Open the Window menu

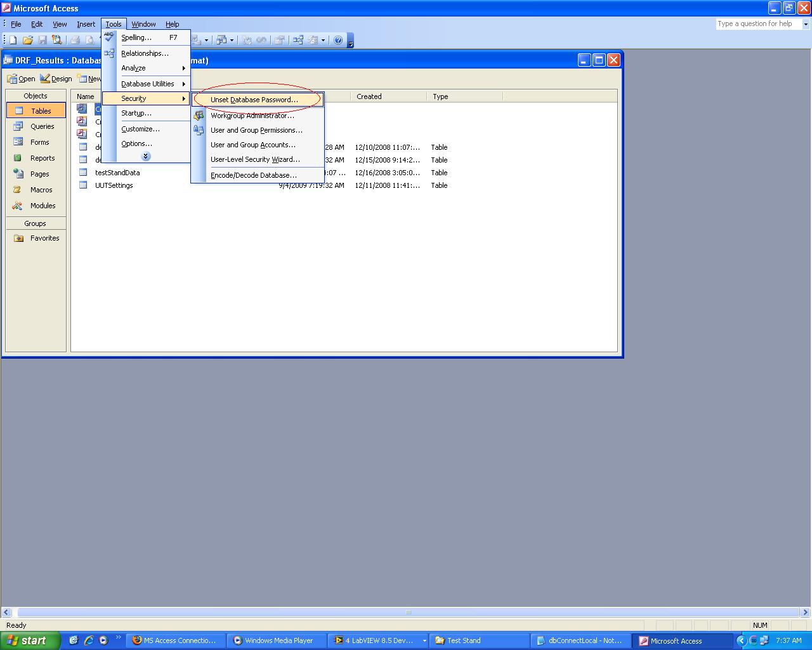[143, 24]
